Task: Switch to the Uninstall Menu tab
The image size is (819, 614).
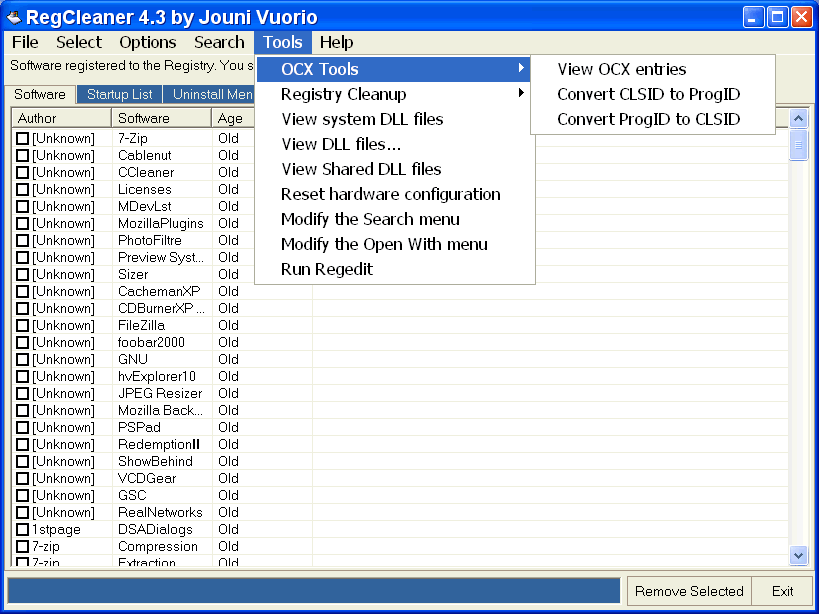Action: point(209,95)
